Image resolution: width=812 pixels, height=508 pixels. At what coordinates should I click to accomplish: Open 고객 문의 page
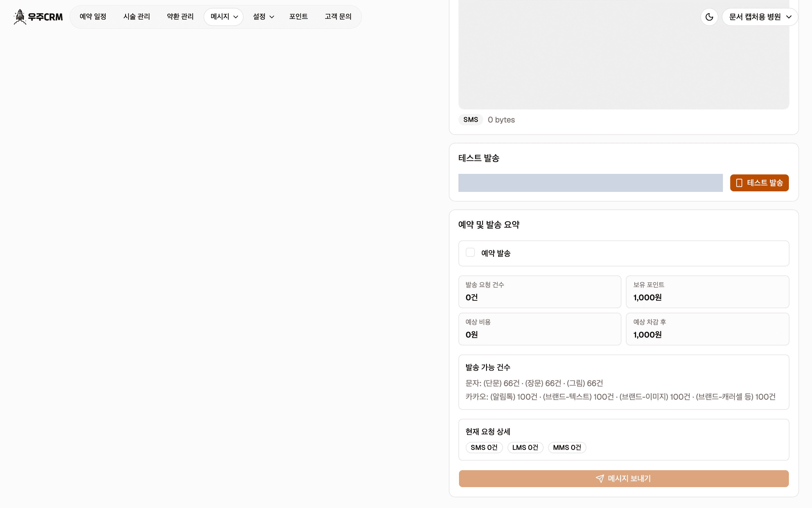tap(338, 17)
